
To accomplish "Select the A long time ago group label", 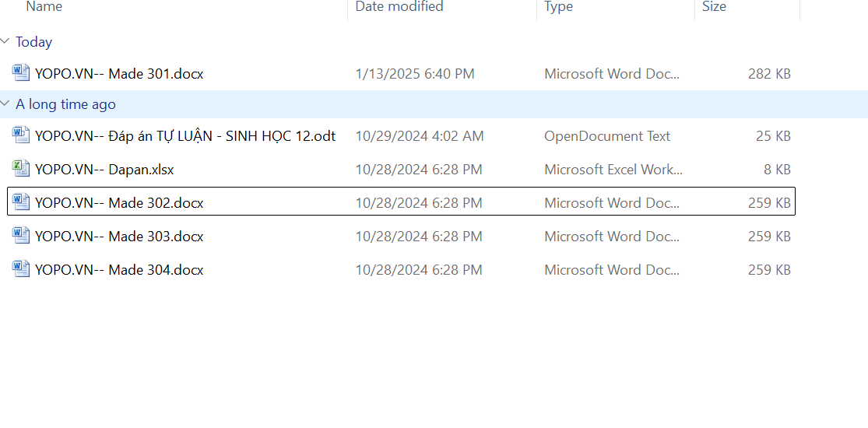I will [65, 104].
